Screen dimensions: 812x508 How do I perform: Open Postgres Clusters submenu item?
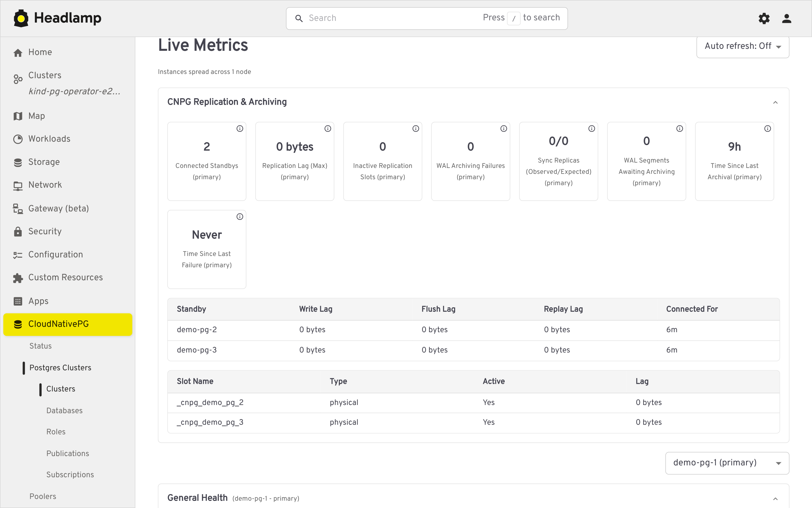[60, 367]
